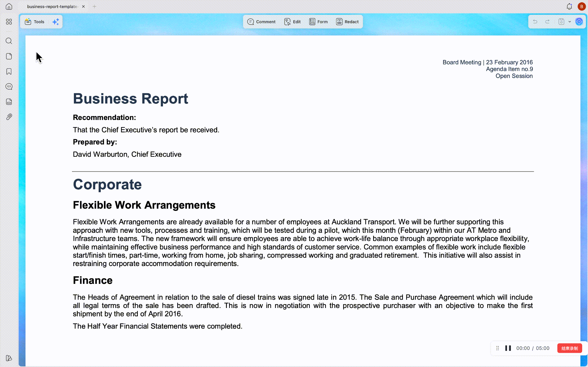Open the Search panel icon
The image size is (588, 367).
tap(9, 41)
